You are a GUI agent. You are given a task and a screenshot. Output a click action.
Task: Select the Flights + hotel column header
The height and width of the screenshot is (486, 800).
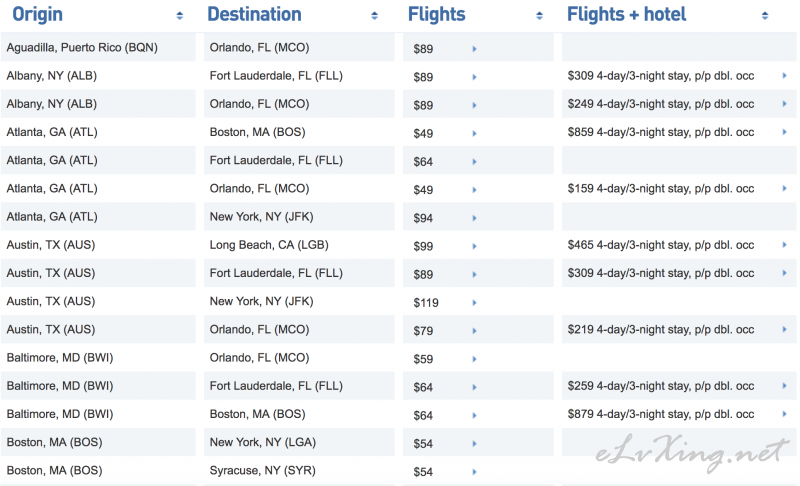pyautogui.click(x=627, y=14)
